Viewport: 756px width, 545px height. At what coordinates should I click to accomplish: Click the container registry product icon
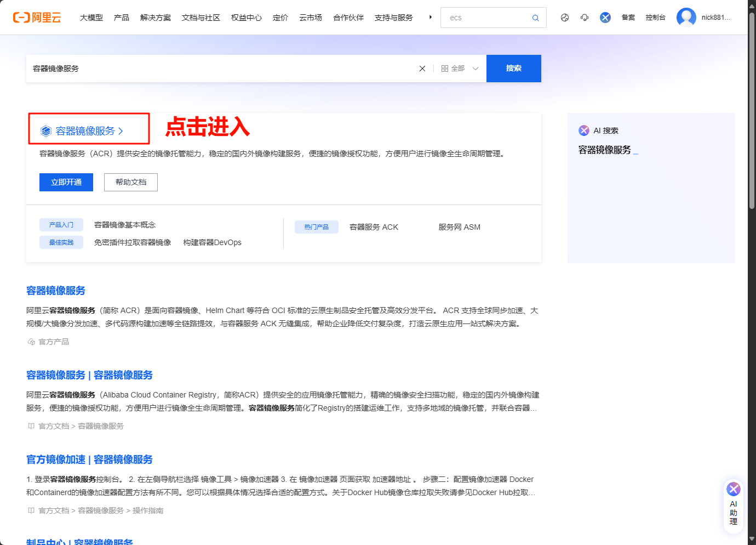[46, 131]
